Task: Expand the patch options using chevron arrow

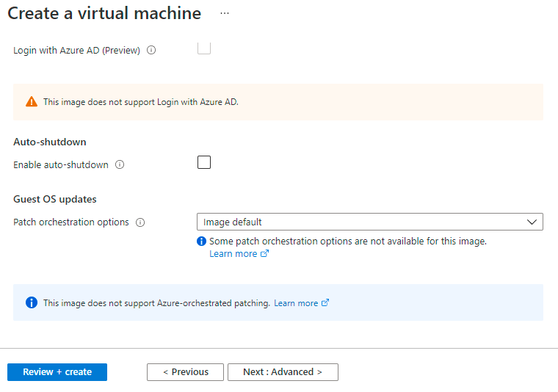Action: click(x=532, y=222)
